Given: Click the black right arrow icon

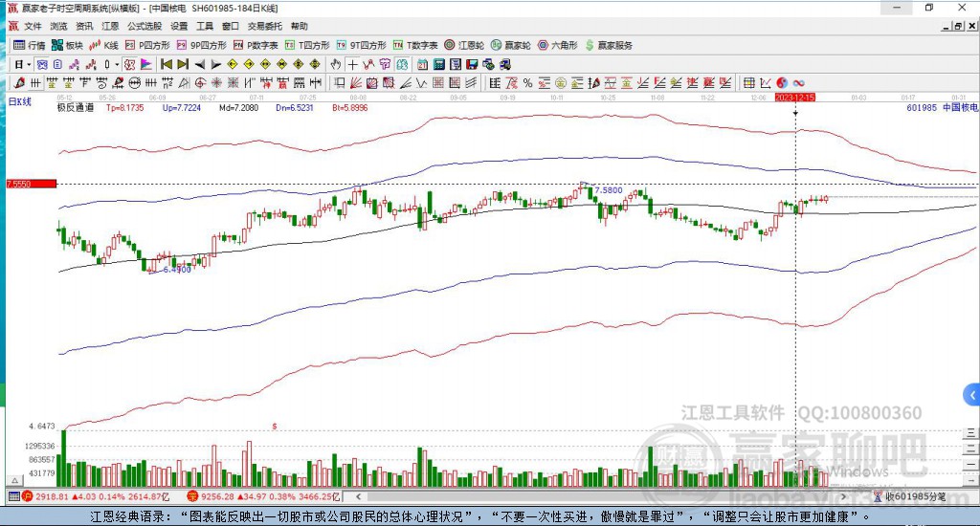Looking at the screenshot, I should click(x=215, y=64).
